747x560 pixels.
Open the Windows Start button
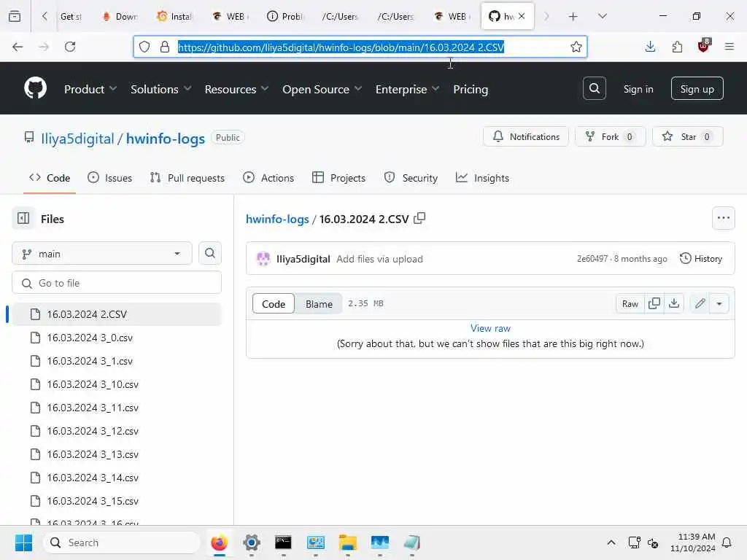click(23, 542)
